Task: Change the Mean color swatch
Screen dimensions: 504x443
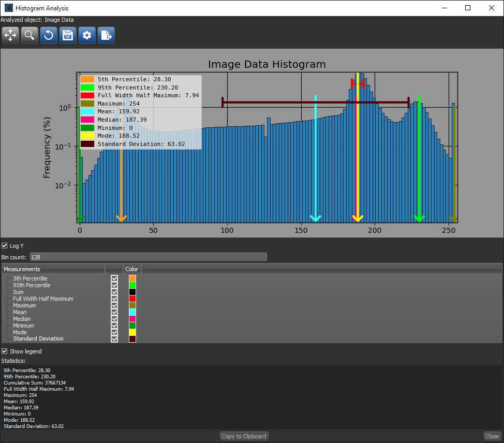Action: point(131,312)
